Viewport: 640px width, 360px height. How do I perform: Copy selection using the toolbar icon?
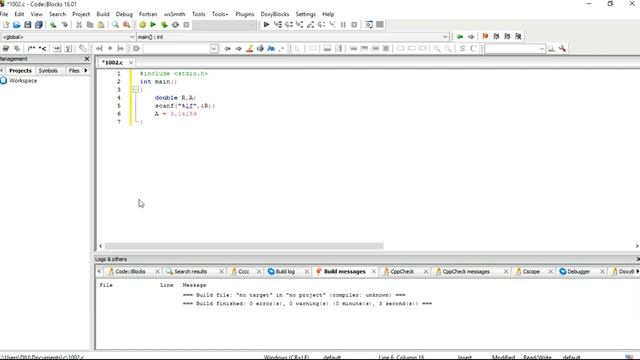[90, 25]
